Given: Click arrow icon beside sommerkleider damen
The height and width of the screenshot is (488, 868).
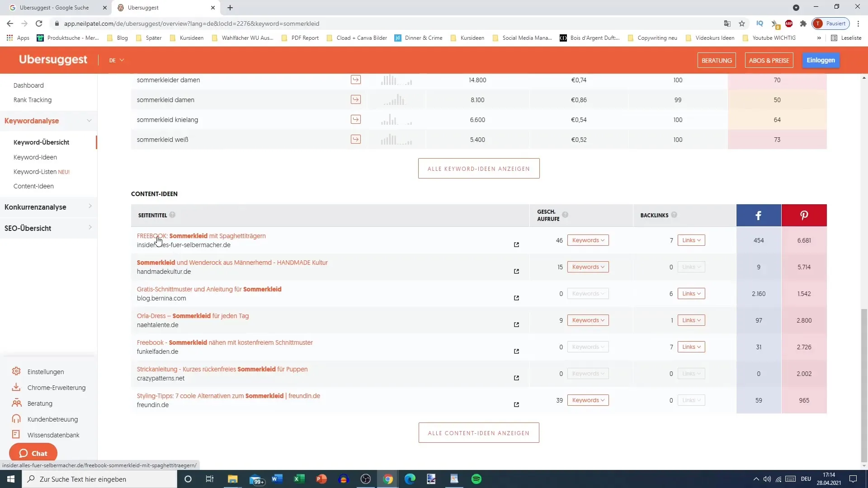Looking at the screenshot, I should (x=356, y=80).
